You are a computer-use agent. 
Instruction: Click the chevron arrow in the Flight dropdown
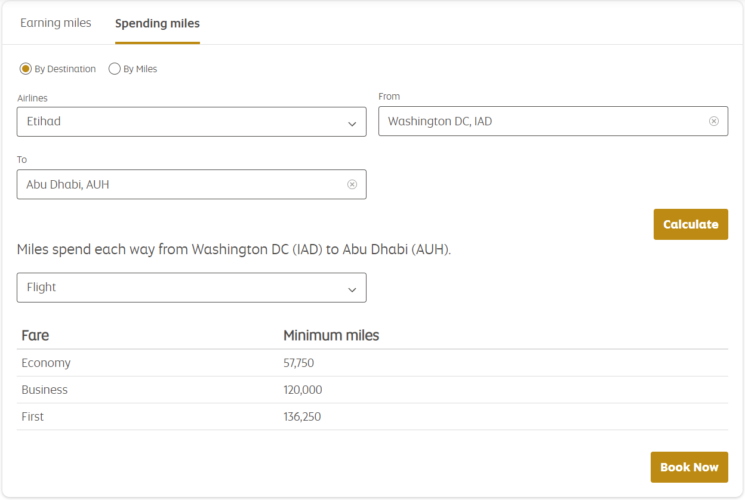click(351, 289)
